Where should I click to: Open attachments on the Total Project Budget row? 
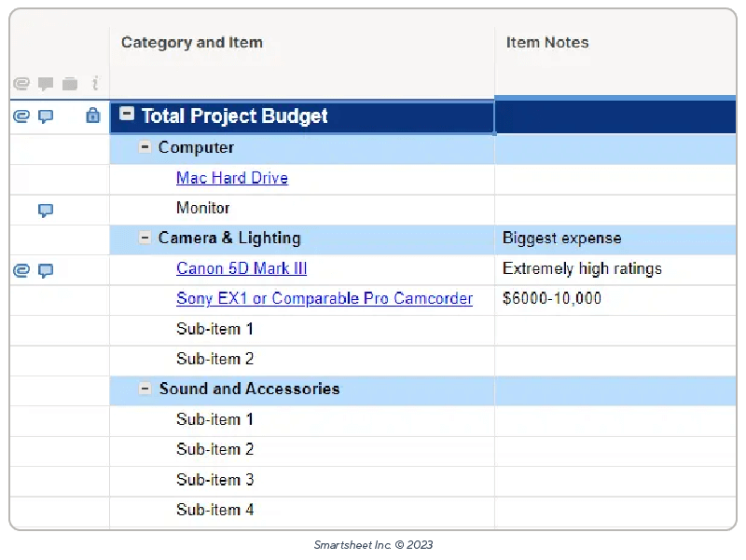click(x=21, y=116)
